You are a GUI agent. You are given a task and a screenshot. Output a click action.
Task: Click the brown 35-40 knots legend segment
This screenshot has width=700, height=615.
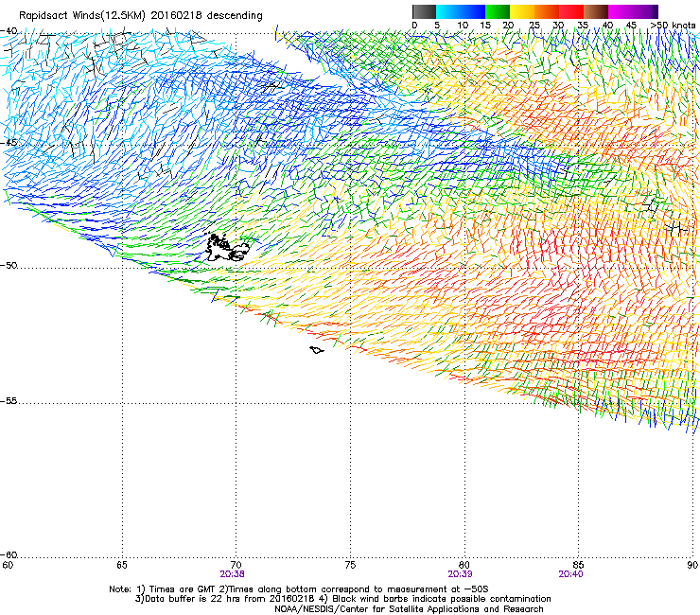596,11
